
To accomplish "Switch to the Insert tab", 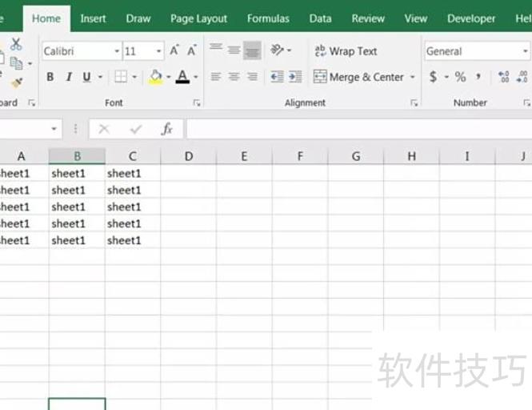I will [x=93, y=18].
